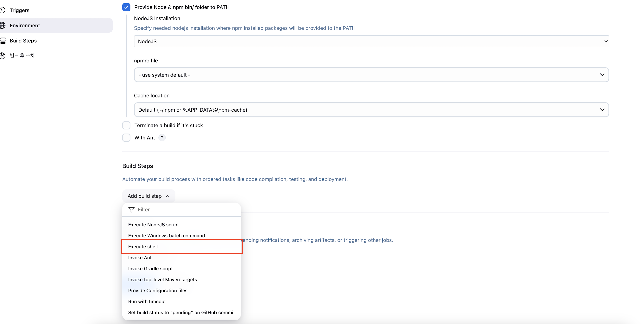Click the funnel Filter icon

point(131,210)
